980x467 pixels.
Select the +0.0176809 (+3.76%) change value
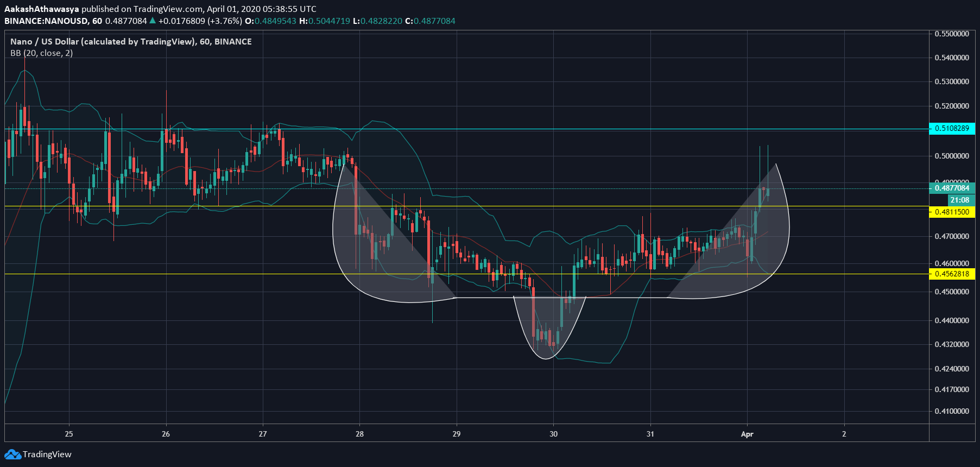(x=200, y=21)
